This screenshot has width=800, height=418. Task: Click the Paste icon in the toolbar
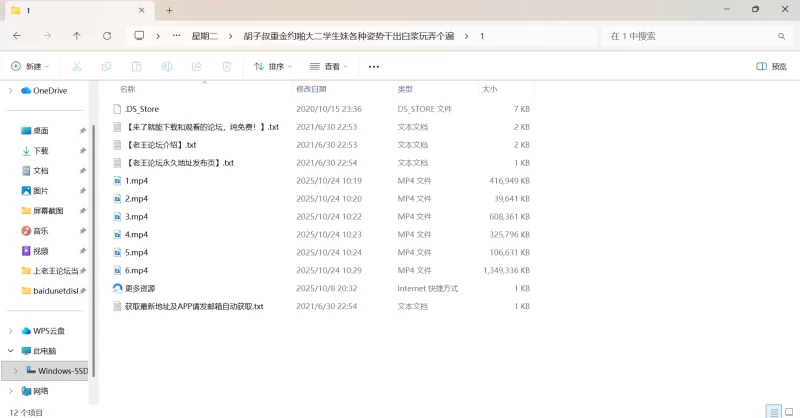coord(137,67)
